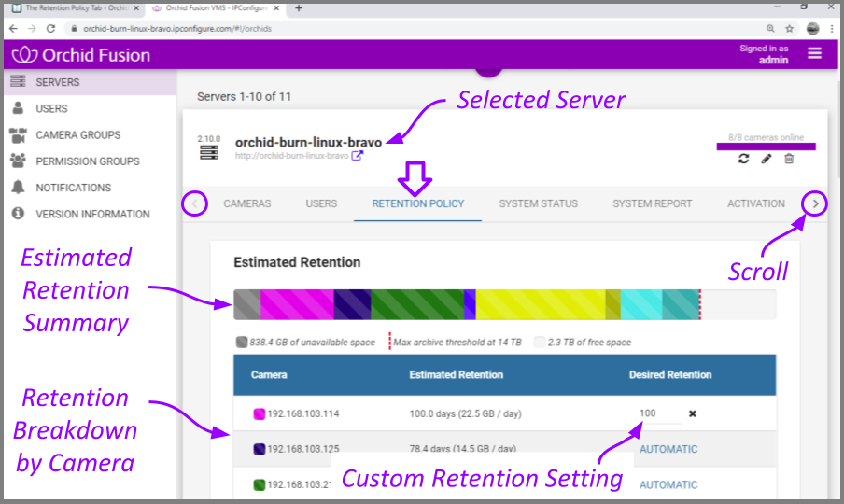
Task: Open the Users sidebar section
Action: click(90, 108)
